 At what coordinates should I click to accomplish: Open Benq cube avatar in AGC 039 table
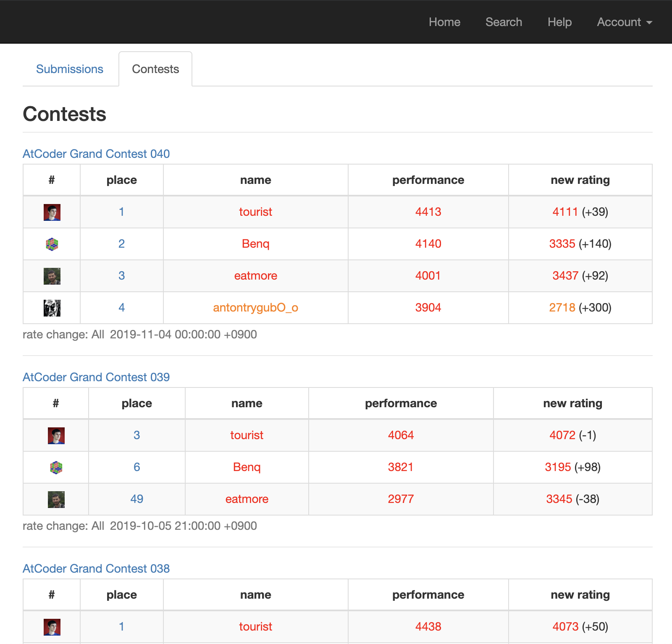point(56,468)
